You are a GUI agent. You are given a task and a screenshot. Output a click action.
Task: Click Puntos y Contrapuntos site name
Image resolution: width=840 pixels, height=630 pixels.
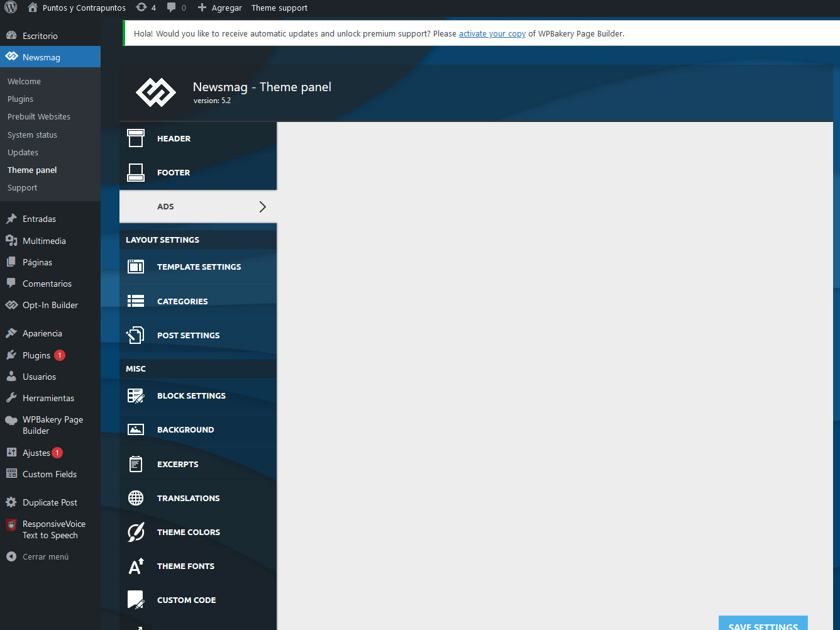pyautogui.click(x=84, y=8)
